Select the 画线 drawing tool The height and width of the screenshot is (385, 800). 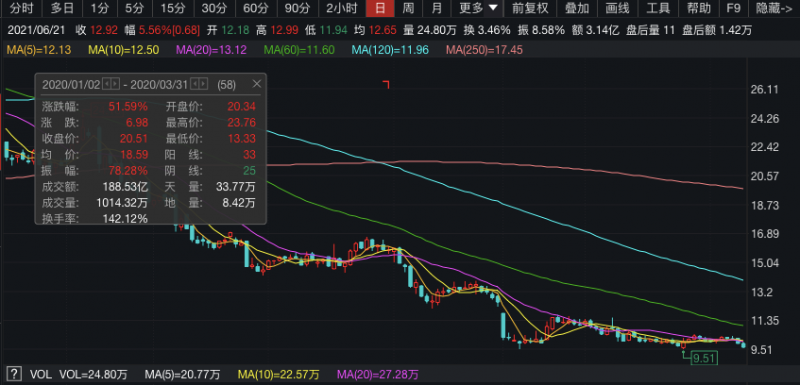pos(617,8)
